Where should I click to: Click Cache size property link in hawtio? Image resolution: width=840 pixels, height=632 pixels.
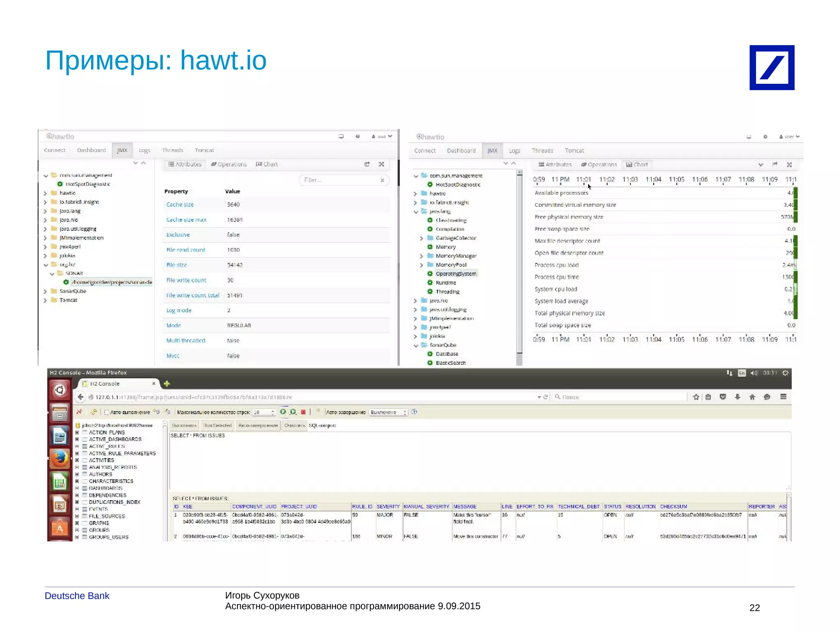pyautogui.click(x=180, y=204)
